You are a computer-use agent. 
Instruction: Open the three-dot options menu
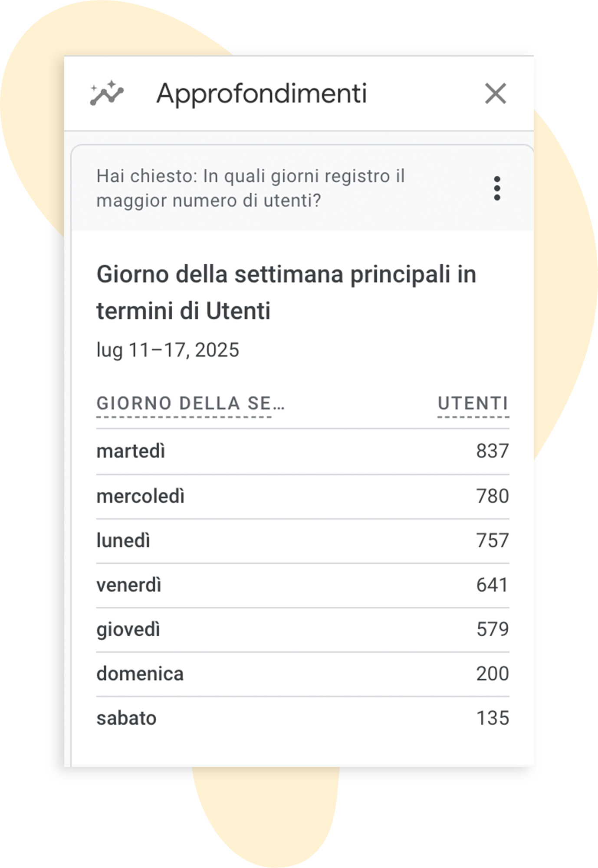(497, 188)
